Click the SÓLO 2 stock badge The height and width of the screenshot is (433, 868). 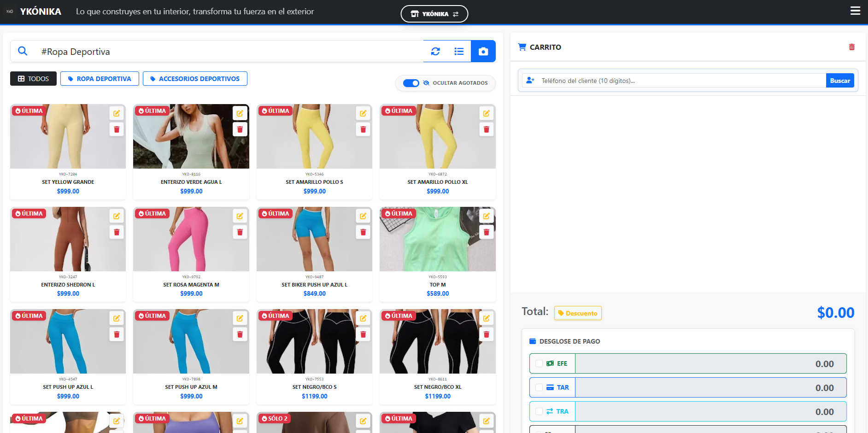pos(274,418)
